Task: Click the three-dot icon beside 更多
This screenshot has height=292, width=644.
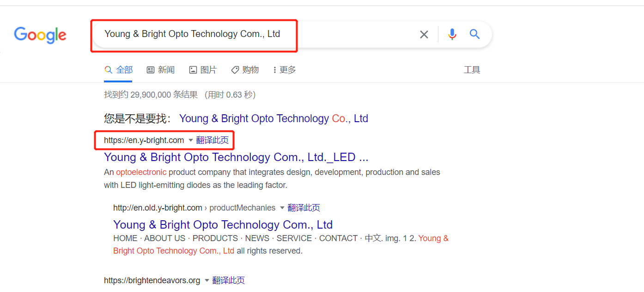Action: point(274,69)
